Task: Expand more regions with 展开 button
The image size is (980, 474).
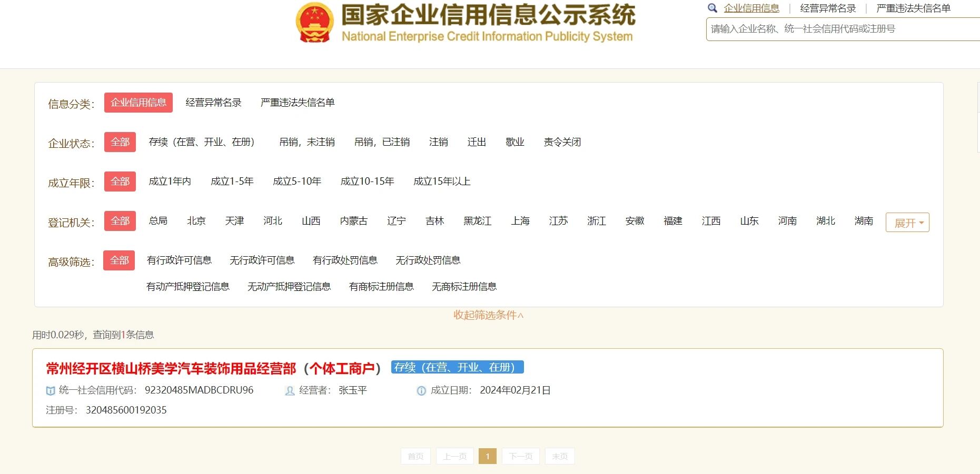Action: 907,223
